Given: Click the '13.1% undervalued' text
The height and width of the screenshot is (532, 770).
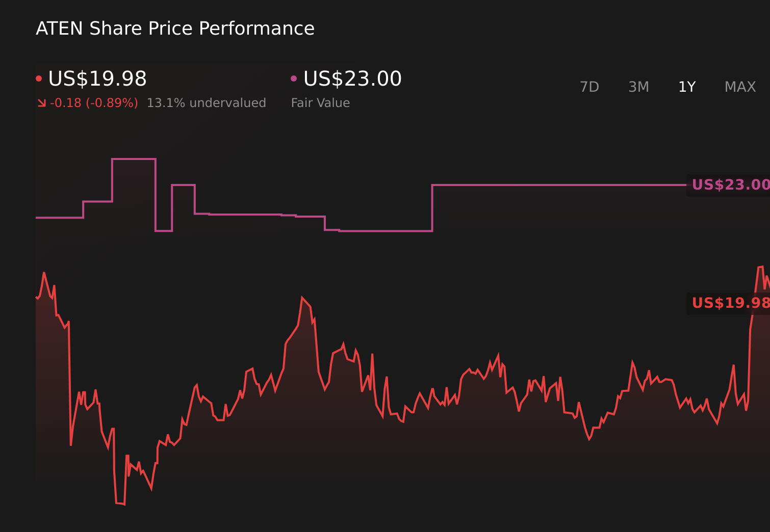Looking at the screenshot, I should coord(207,102).
